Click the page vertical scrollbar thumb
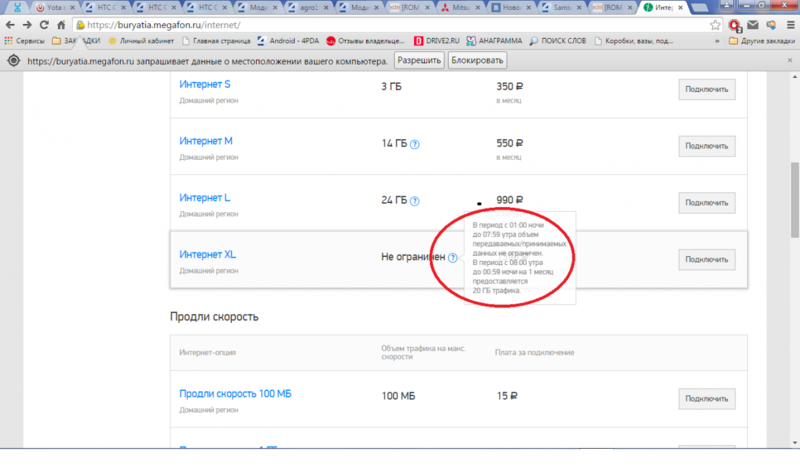 (x=795, y=200)
